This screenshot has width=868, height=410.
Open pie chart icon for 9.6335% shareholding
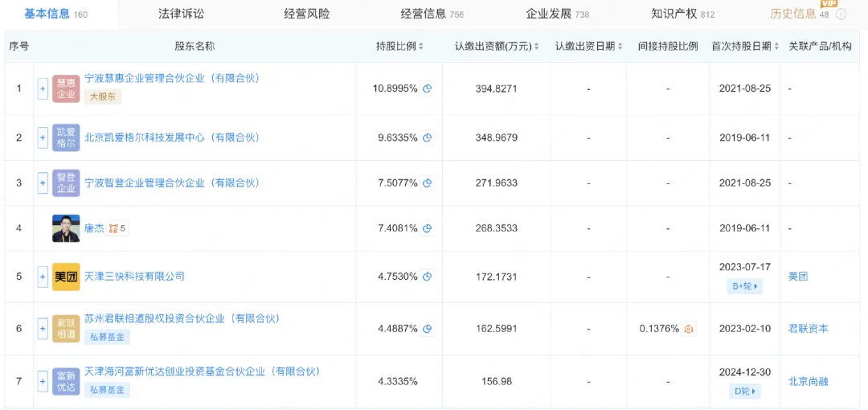tap(427, 137)
